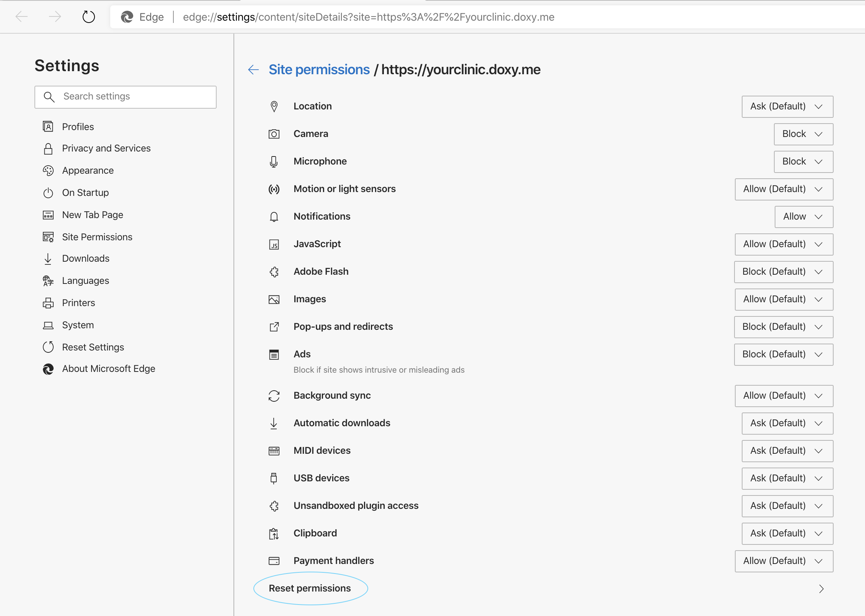The height and width of the screenshot is (616, 865).
Task: Click the browser refresh icon
Action: click(88, 17)
